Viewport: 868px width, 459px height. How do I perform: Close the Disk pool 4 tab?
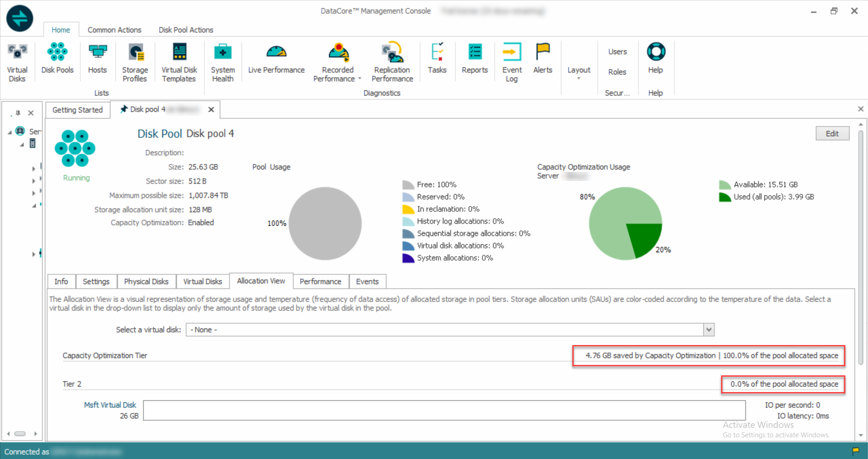(211, 109)
